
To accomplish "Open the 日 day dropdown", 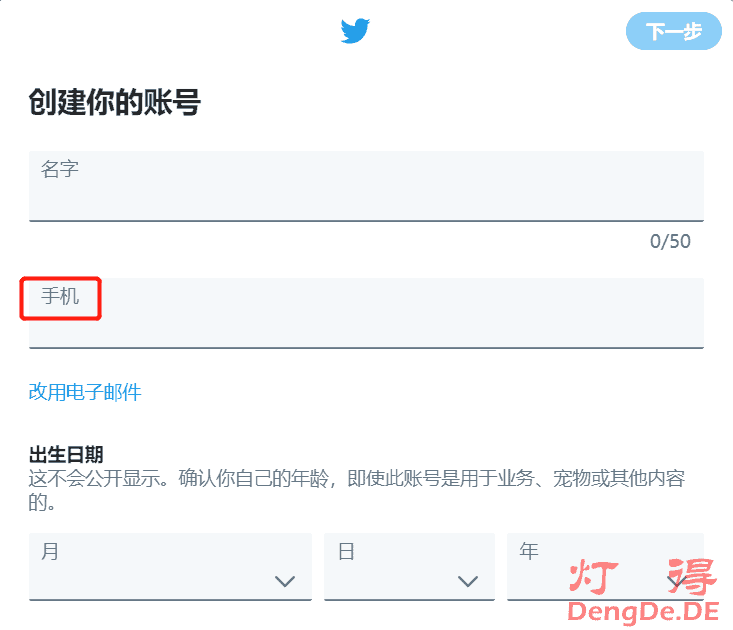I will coord(410,566).
